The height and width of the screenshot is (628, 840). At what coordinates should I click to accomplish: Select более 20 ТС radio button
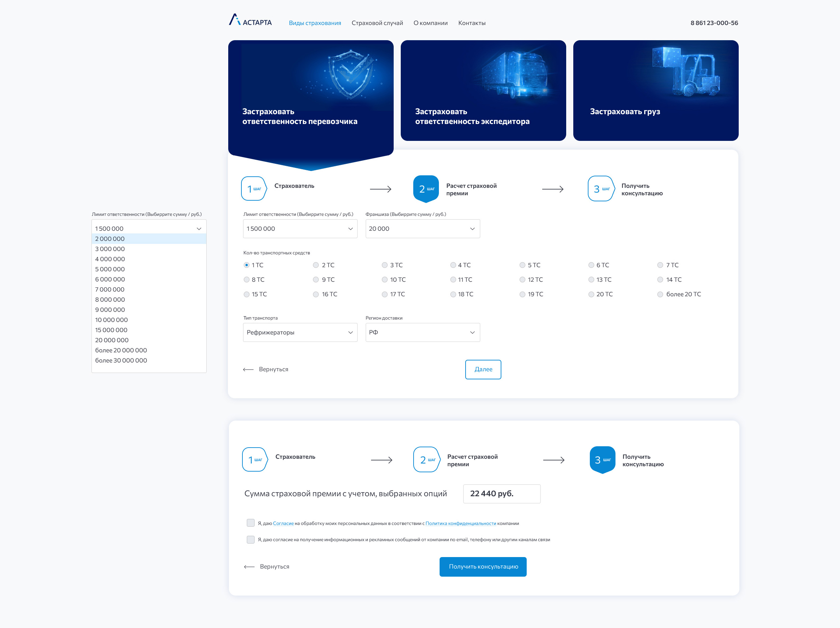point(660,294)
